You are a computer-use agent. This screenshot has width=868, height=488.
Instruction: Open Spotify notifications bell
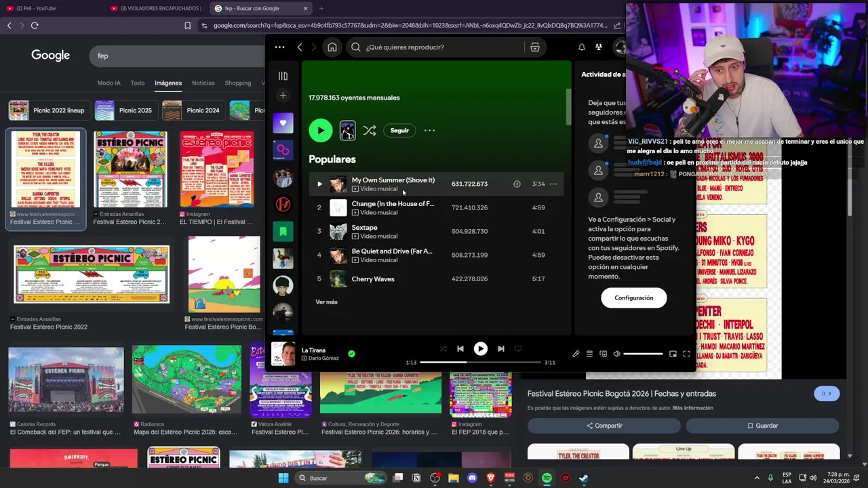pos(581,47)
